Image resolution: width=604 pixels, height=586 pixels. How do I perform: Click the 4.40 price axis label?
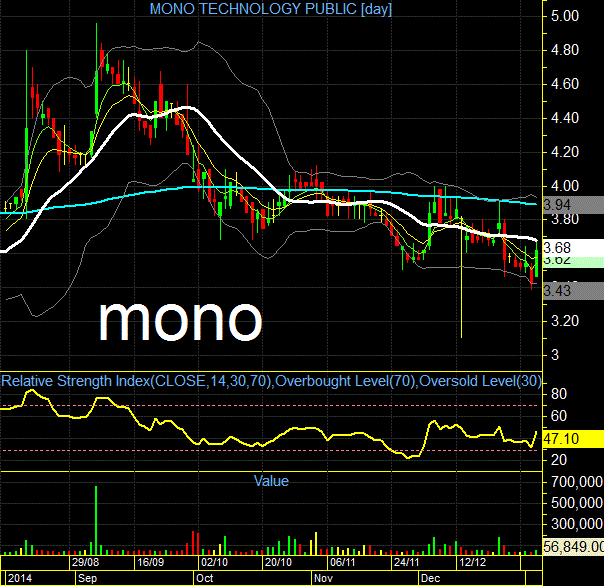(x=565, y=118)
